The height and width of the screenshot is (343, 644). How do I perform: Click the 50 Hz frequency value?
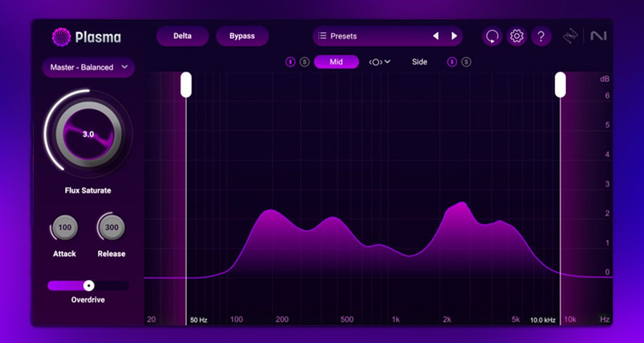pos(199,320)
